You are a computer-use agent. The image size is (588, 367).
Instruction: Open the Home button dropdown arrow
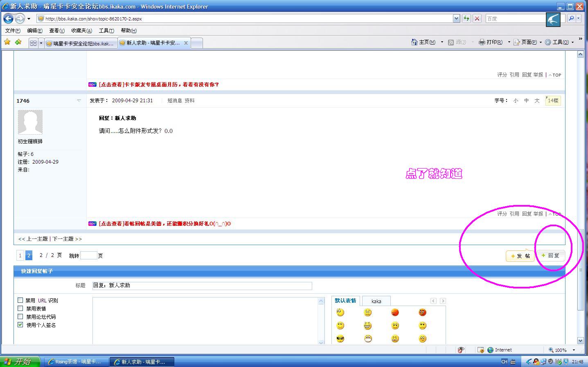click(442, 42)
